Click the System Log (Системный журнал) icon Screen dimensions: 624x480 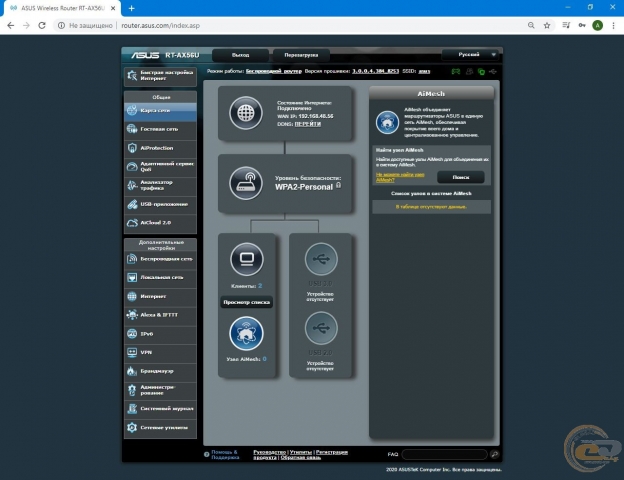[132, 408]
